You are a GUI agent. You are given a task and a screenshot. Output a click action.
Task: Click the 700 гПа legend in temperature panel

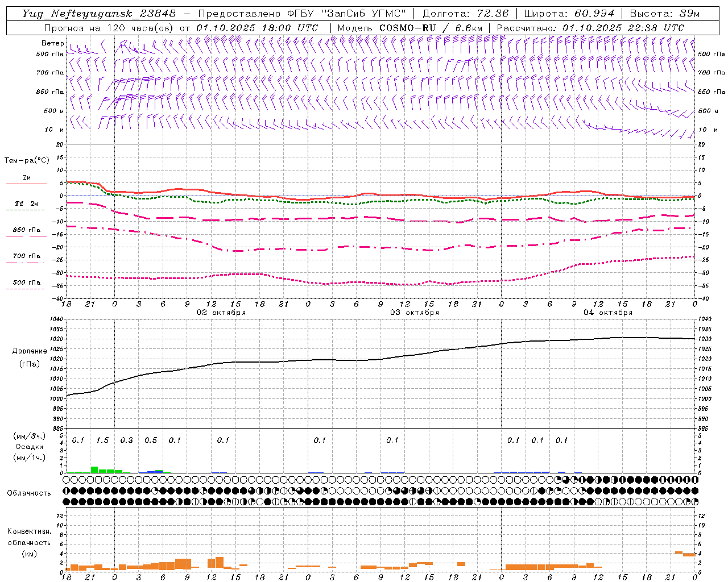tap(26, 259)
